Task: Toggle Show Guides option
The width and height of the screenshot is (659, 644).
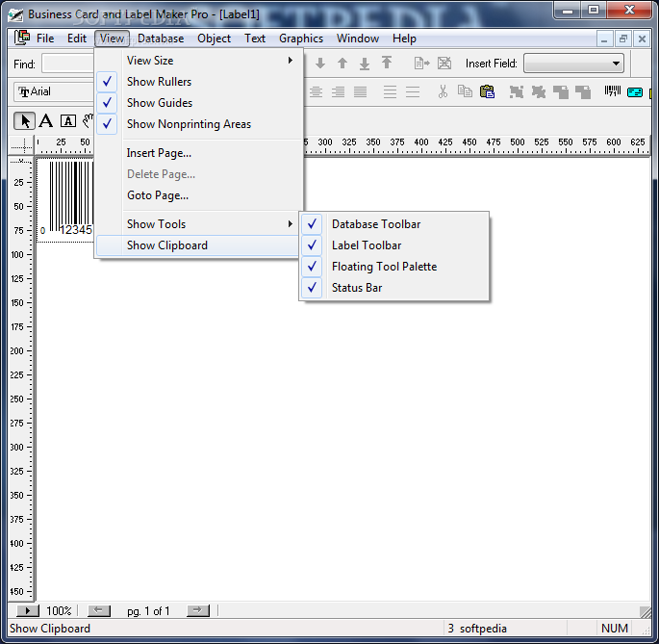Action: pos(198,103)
